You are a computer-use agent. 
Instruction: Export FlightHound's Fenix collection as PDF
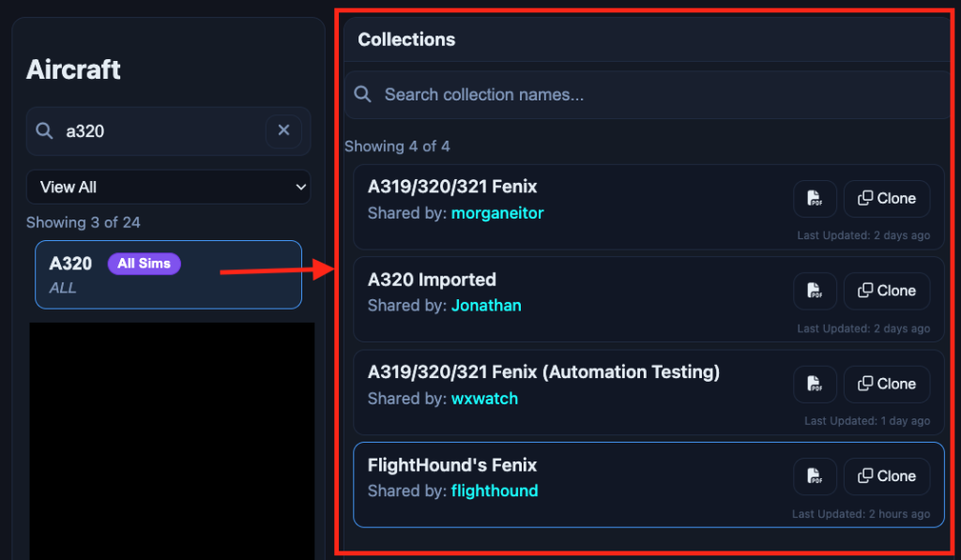[x=815, y=476]
